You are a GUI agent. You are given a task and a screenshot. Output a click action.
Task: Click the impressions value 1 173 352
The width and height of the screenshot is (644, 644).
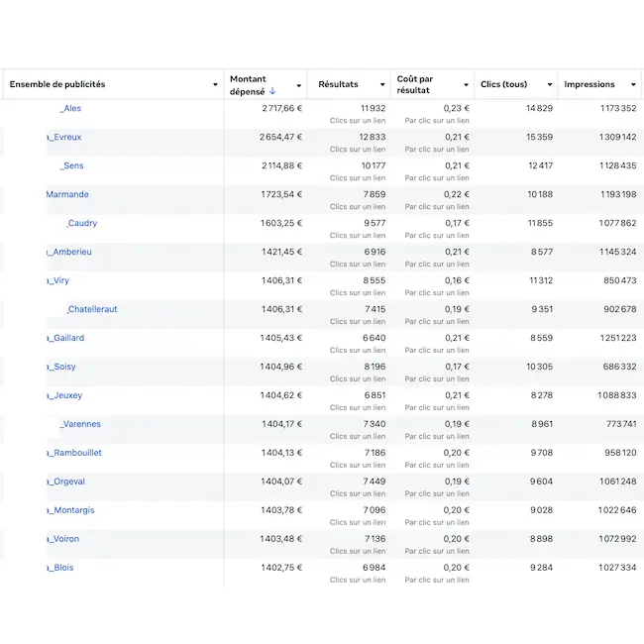pyautogui.click(x=618, y=108)
